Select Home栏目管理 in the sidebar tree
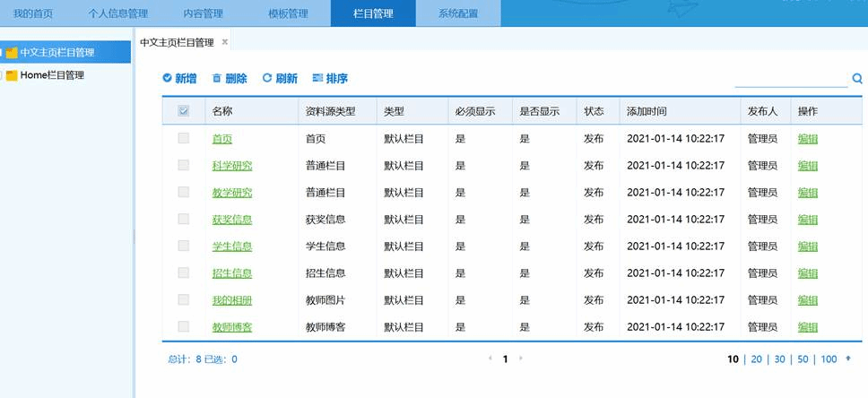 (x=52, y=76)
